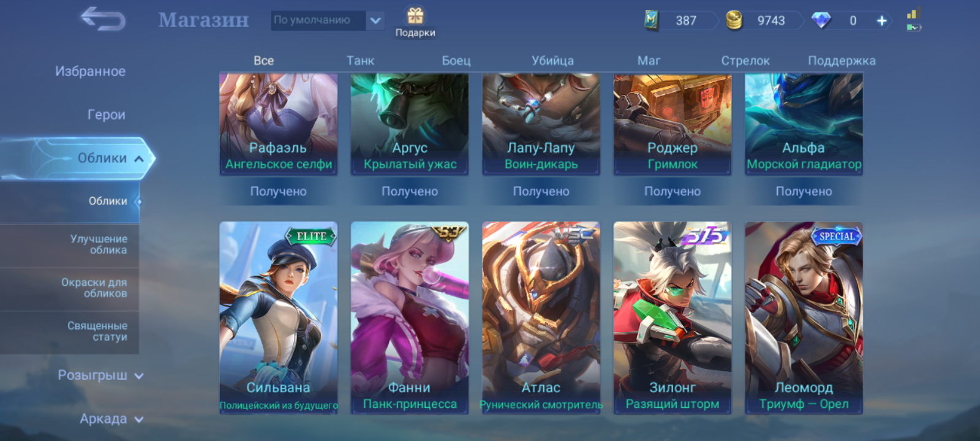
Task: Select Сильвана Elite skin card
Action: point(278,318)
